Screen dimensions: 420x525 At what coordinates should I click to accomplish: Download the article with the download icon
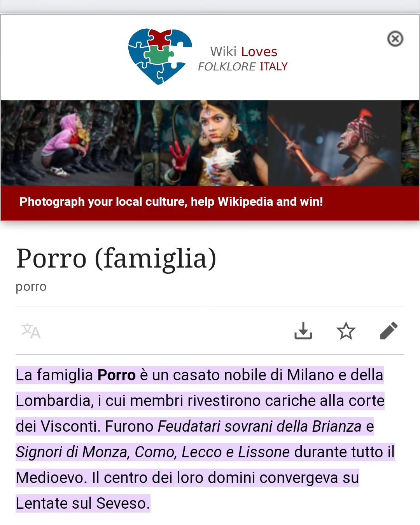[303, 331]
